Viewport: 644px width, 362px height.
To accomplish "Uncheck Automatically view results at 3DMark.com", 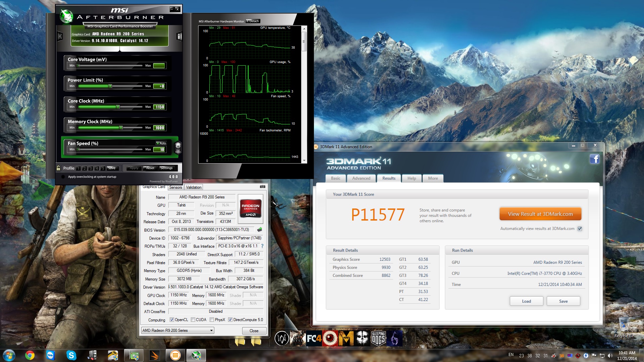I will 580,229.
